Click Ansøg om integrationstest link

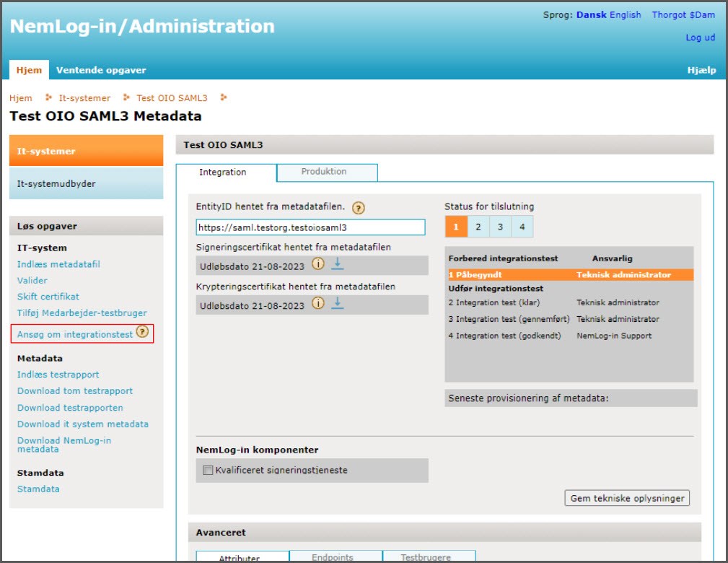[75, 334]
